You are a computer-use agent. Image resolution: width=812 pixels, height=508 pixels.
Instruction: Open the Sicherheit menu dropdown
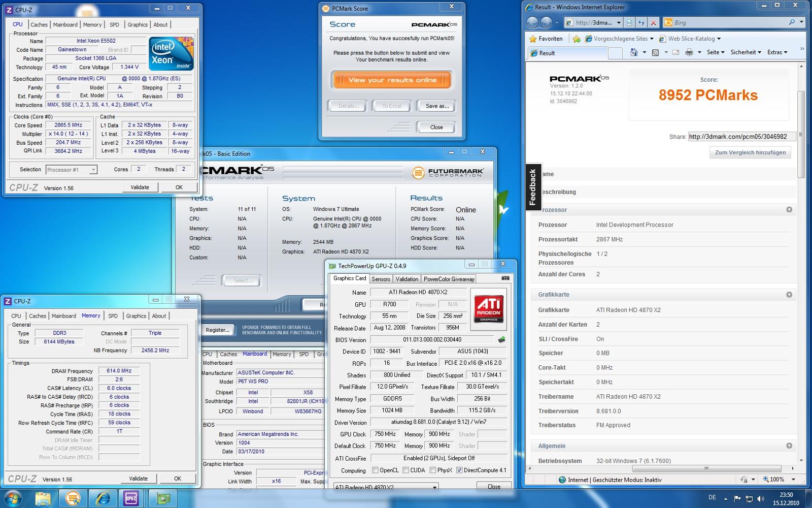click(746, 52)
